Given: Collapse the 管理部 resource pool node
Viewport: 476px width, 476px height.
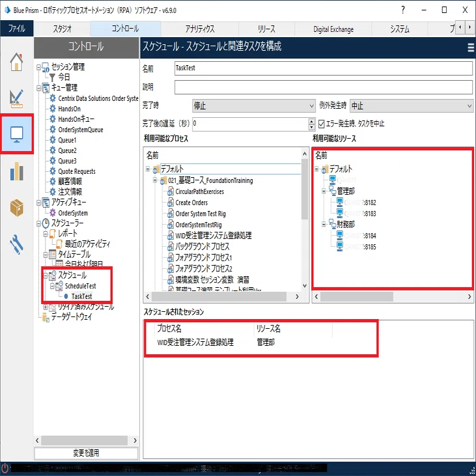Looking at the screenshot, I should click(x=324, y=191).
